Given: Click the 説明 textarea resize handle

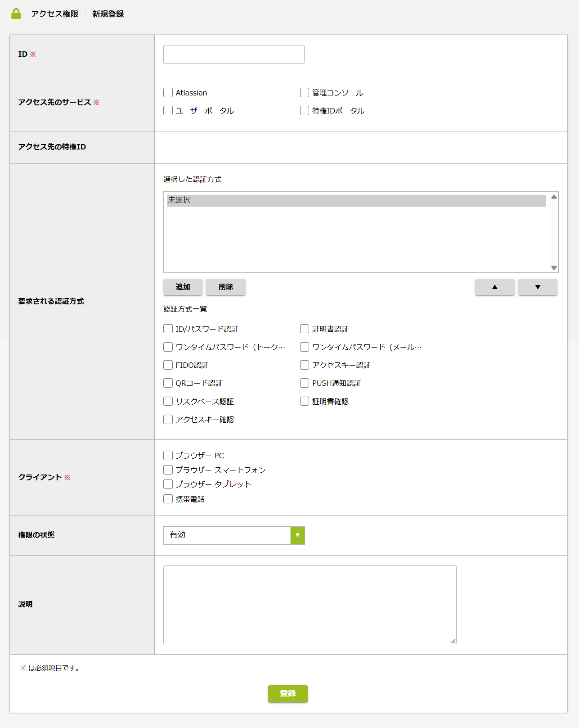Looking at the screenshot, I should point(453,641).
